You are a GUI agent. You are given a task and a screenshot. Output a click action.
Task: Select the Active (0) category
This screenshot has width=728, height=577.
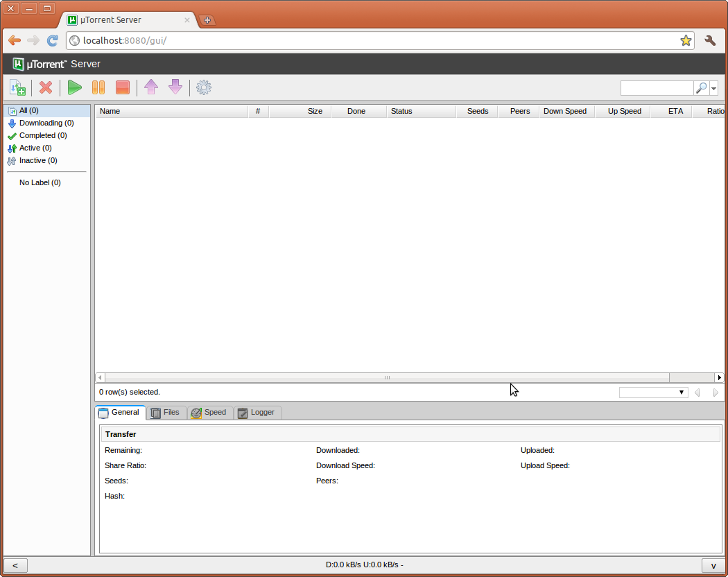coord(47,148)
